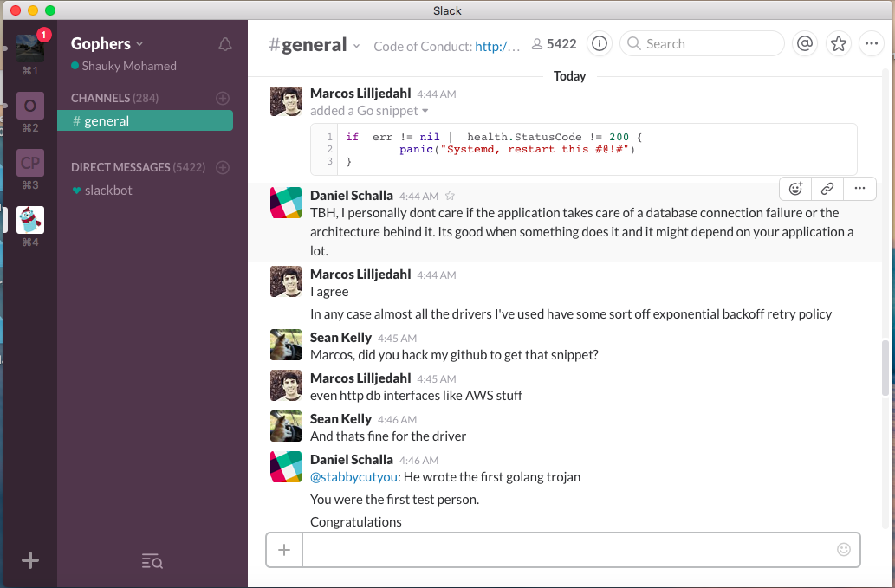Add a new team with the plus icon
This screenshot has height=588, width=895.
coord(30,560)
